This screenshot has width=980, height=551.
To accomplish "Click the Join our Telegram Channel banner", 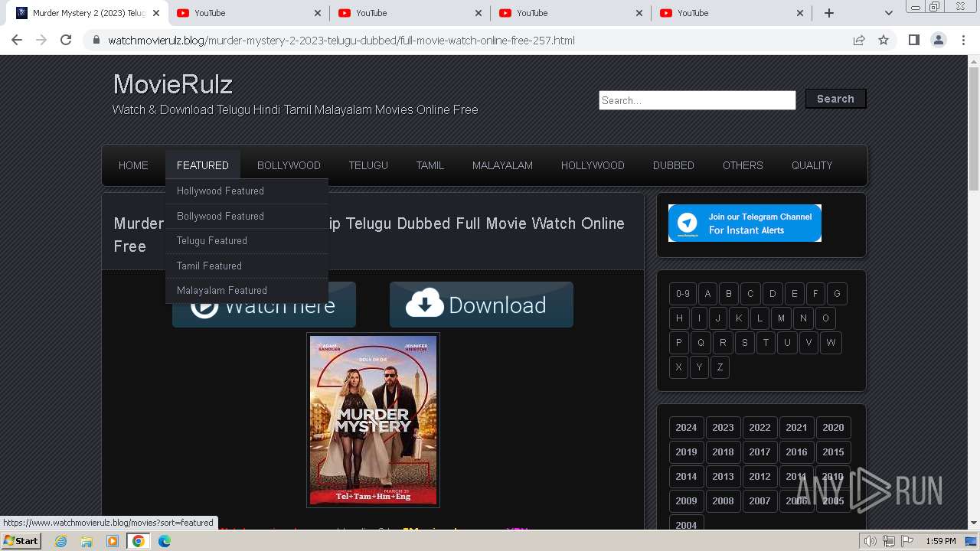I will point(745,223).
